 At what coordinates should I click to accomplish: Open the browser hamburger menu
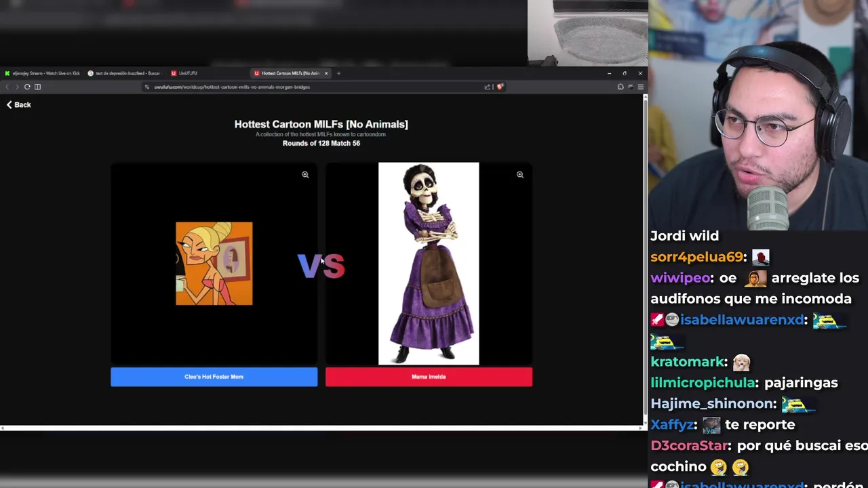pos(640,87)
